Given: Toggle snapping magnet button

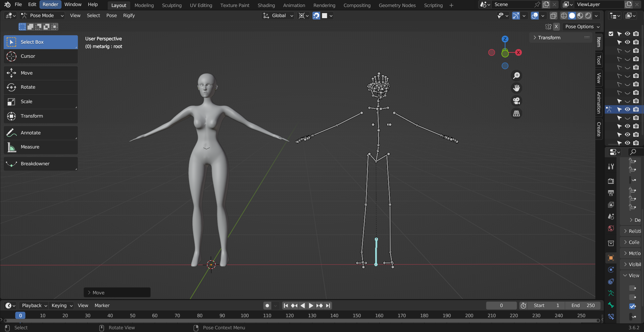Looking at the screenshot, I should click(x=316, y=15).
